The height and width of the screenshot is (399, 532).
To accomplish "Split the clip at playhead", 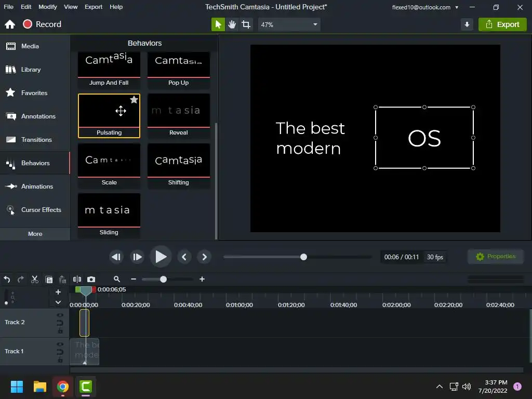I will click(77, 279).
